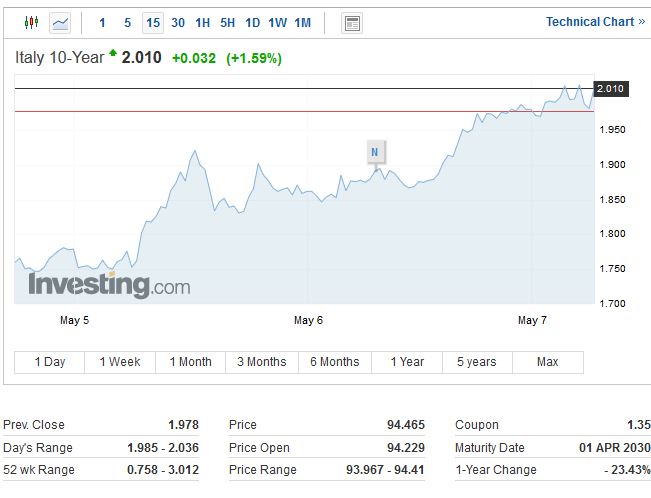Click the +0.032 change value

pyautogui.click(x=194, y=58)
